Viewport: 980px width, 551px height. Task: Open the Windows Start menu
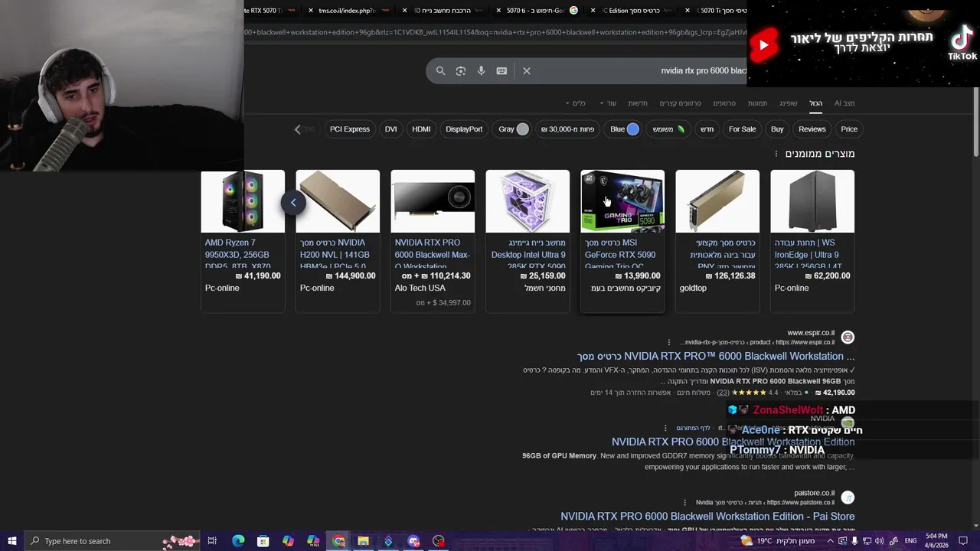click(11, 541)
